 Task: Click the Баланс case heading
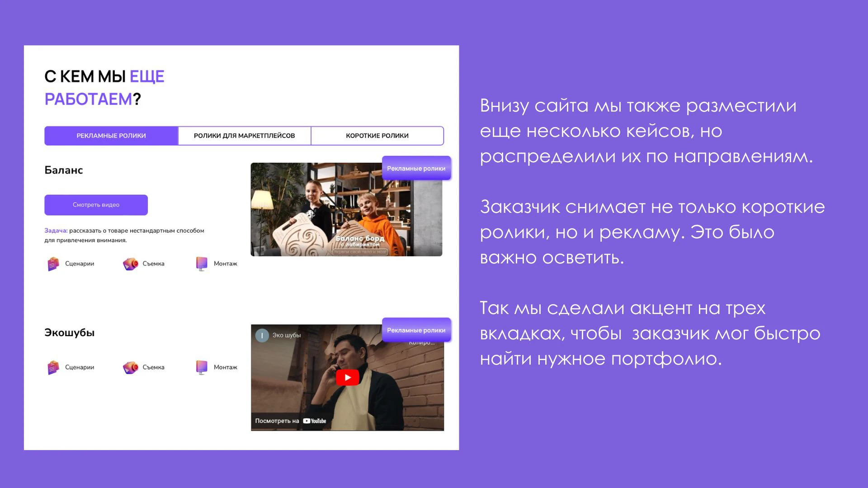63,170
